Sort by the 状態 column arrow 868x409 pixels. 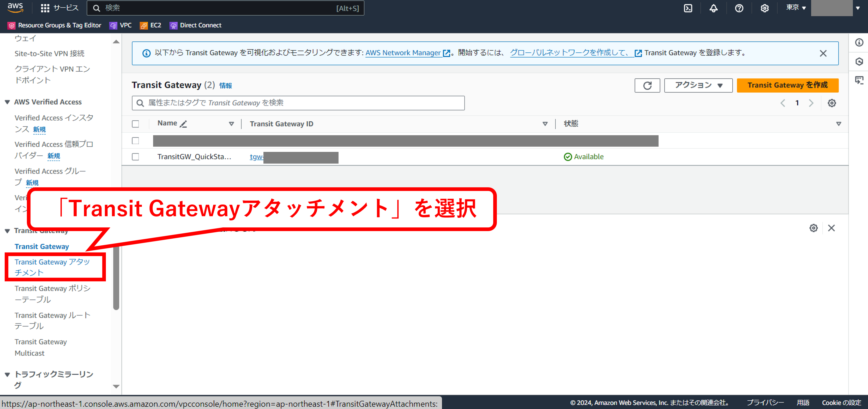(838, 124)
